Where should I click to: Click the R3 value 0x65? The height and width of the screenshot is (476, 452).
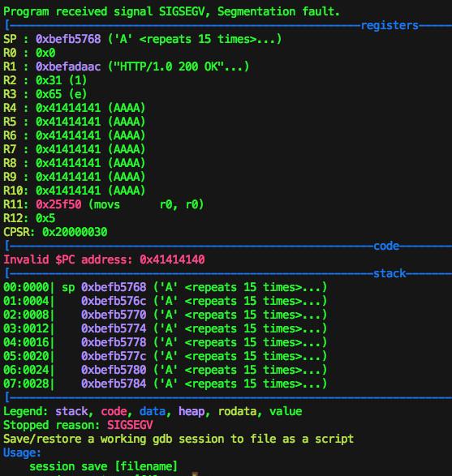click(49, 94)
